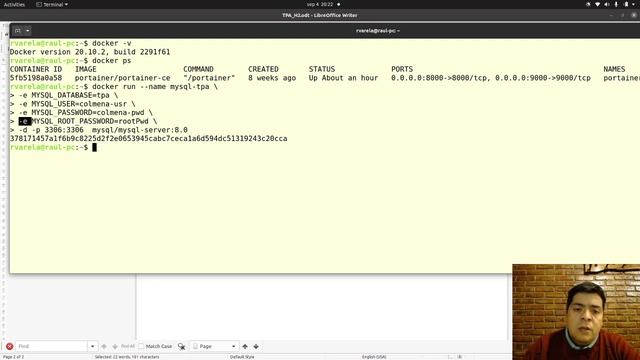Click the terminal cursor at last prompt
Screen dimensions: 640x360
pyautogui.click(x=94, y=147)
